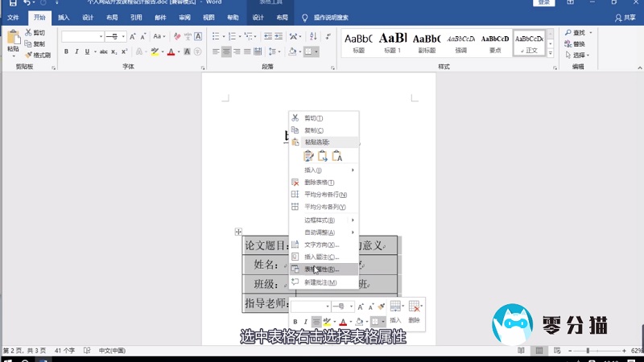Click the Insert table icon in the mini toolbar

pos(395,306)
